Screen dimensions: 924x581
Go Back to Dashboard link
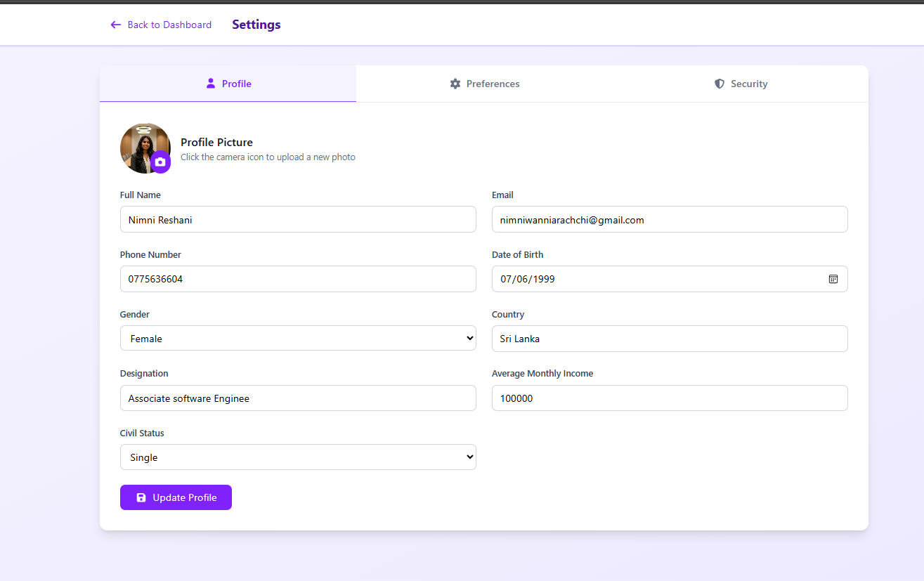click(x=161, y=25)
